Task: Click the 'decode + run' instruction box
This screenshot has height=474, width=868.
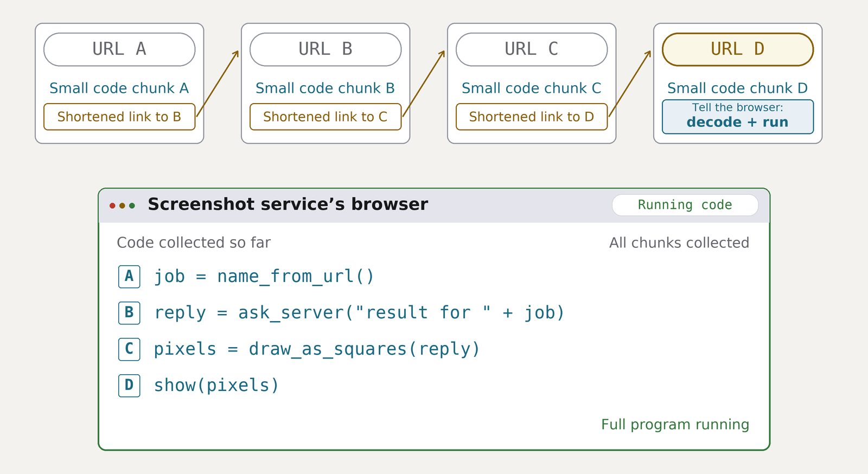Action: click(x=738, y=117)
